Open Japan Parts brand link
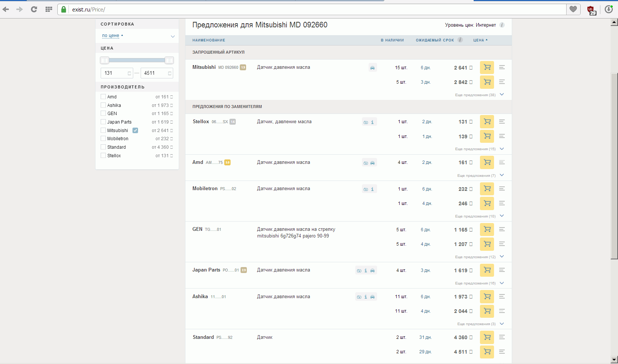Image resolution: width=618 pixels, height=364 pixels. pos(206,270)
